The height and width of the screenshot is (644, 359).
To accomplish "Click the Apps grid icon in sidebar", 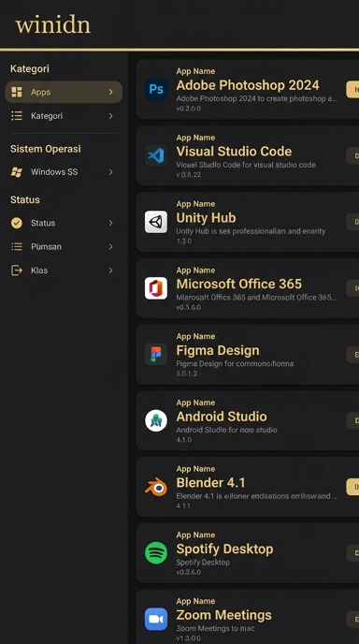I will [17, 92].
